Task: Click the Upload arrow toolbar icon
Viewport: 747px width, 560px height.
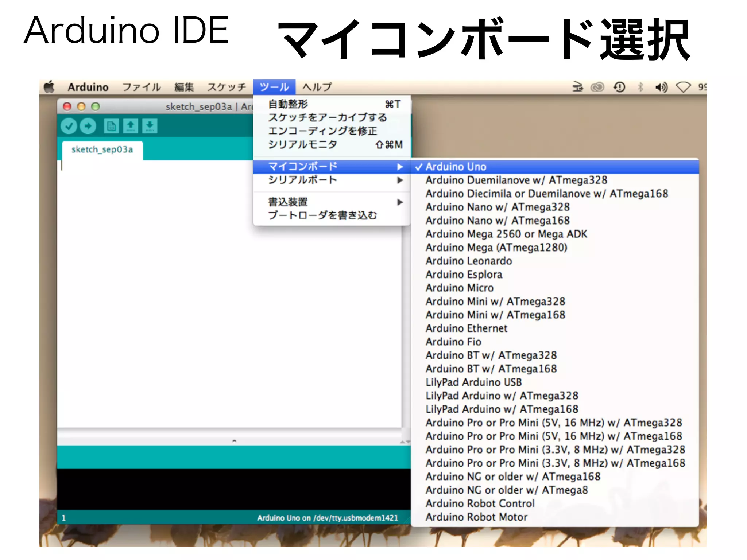Action: click(88, 126)
